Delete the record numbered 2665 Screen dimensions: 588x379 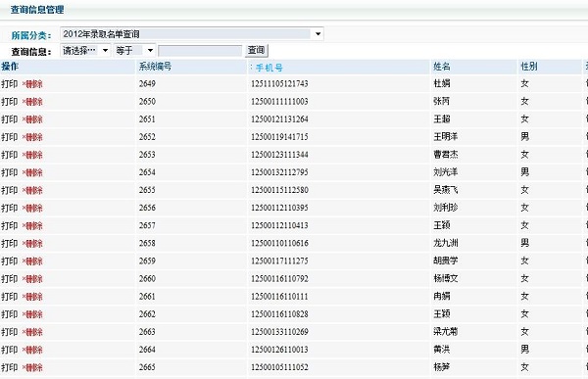click(x=32, y=368)
